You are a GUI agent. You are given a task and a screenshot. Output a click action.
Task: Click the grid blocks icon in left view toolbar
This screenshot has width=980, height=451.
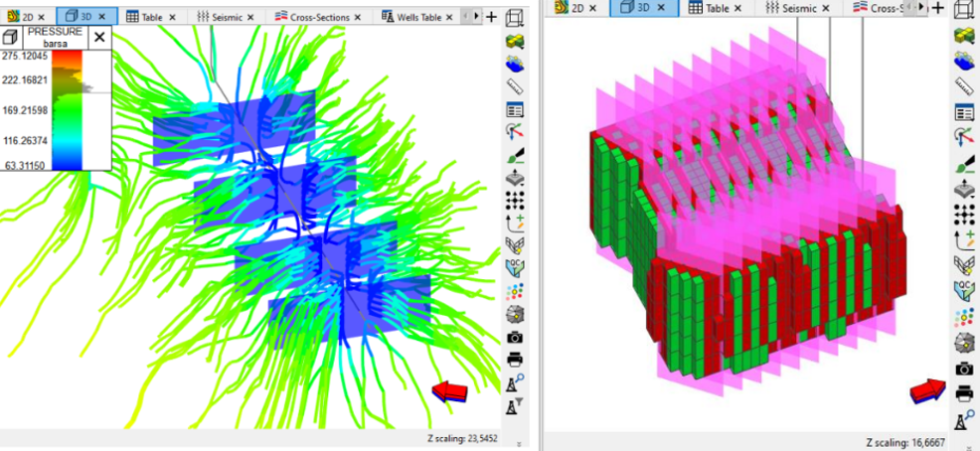[515, 42]
